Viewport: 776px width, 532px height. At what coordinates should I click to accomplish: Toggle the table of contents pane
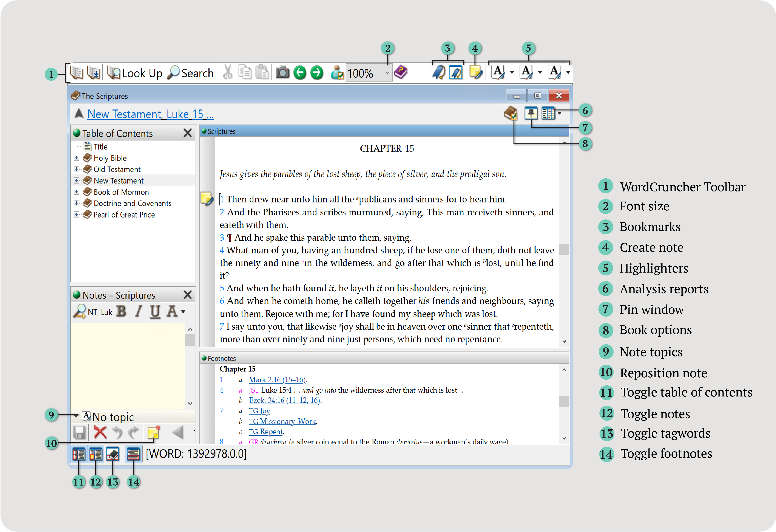click(79, 454)
